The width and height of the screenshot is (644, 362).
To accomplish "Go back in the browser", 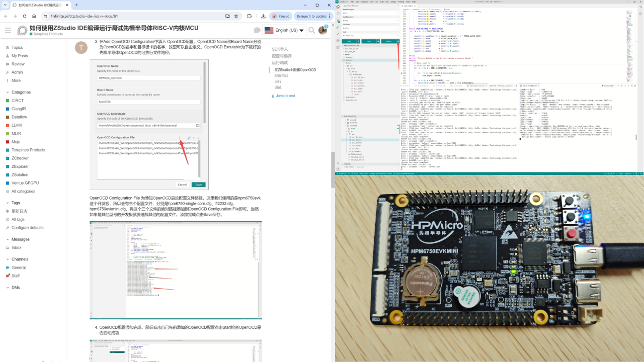I will [x=6, y=16].
